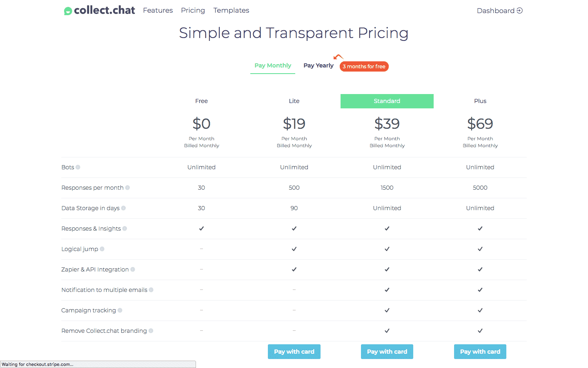Click the info icon next to Logical jump
The image size is (588, 368).
pyautogui.click(x=102, y=249)
